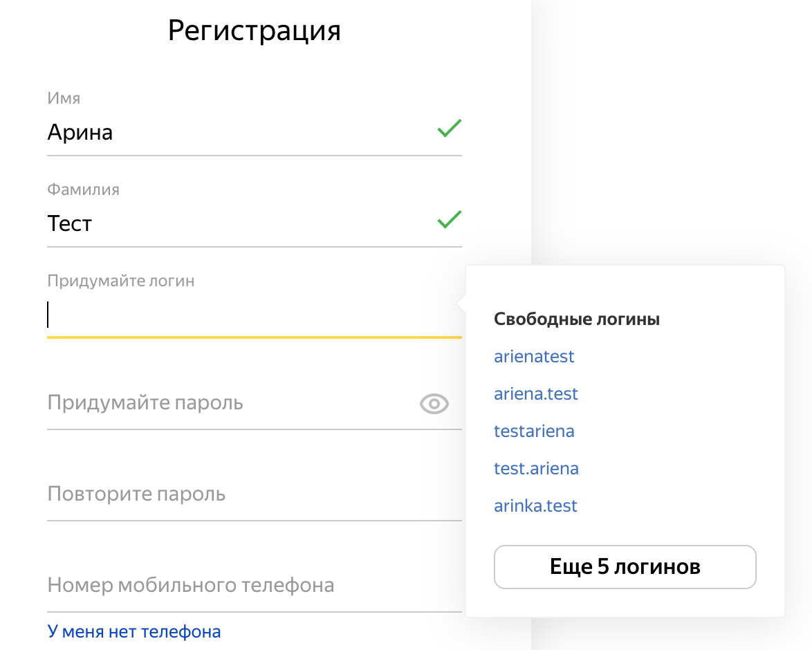Open the У меня нет телефона link
The height and width of the screenshot is (650, 812).
coord(133,631)
